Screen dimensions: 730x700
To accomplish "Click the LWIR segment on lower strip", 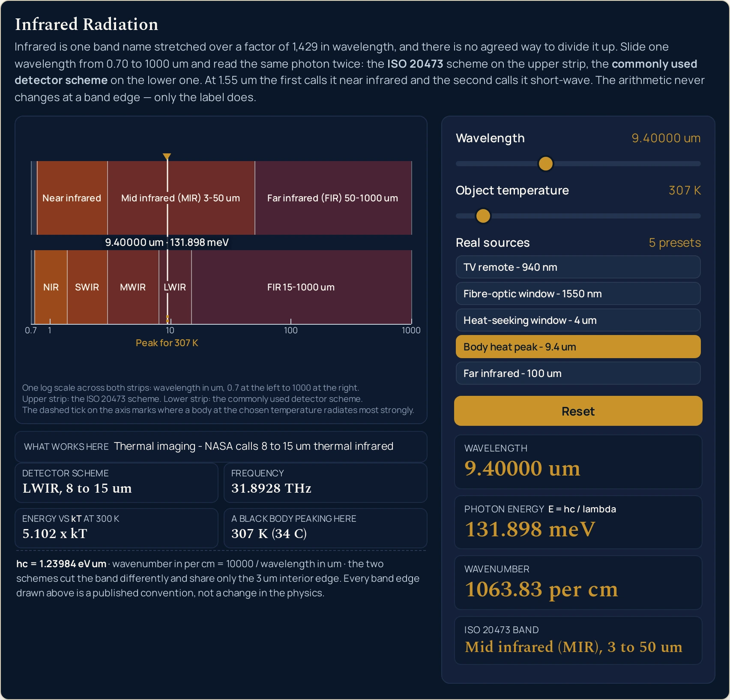I will 175,287.
